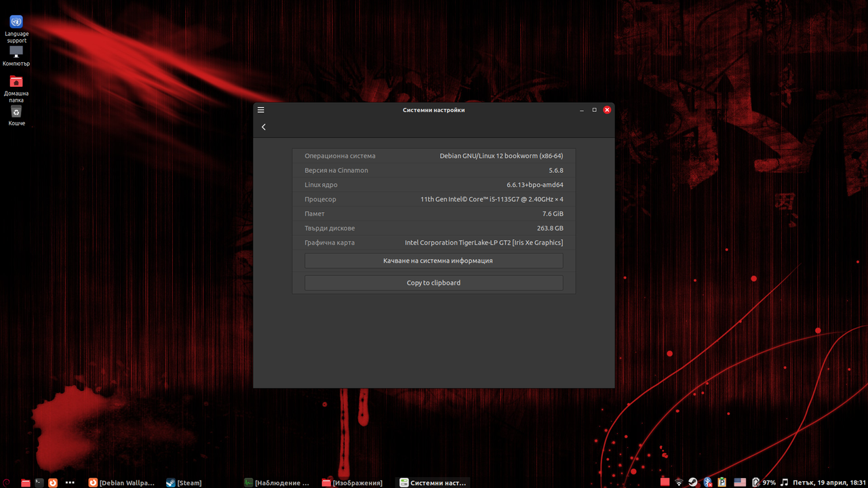The height and width of the screenshot is (488, 868).
Task: Switch to the Наблюдение taskbar window
Action: (x=277, y=483)
